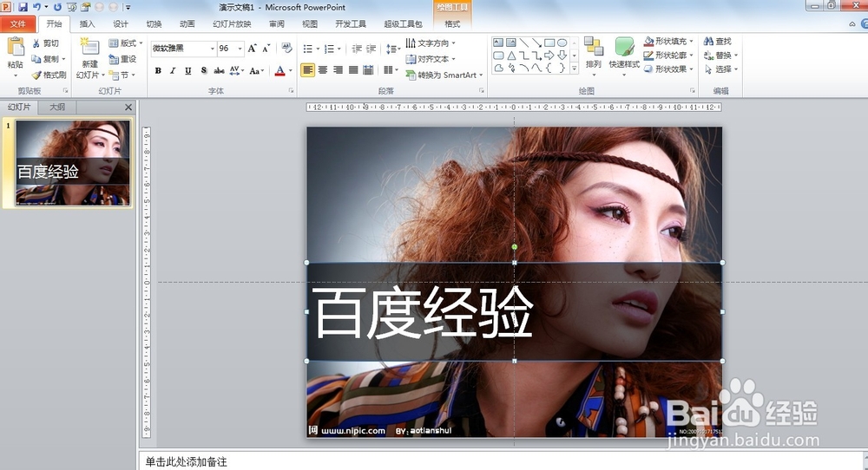Click the Paste (粘贴) clipboard icon

15,48
